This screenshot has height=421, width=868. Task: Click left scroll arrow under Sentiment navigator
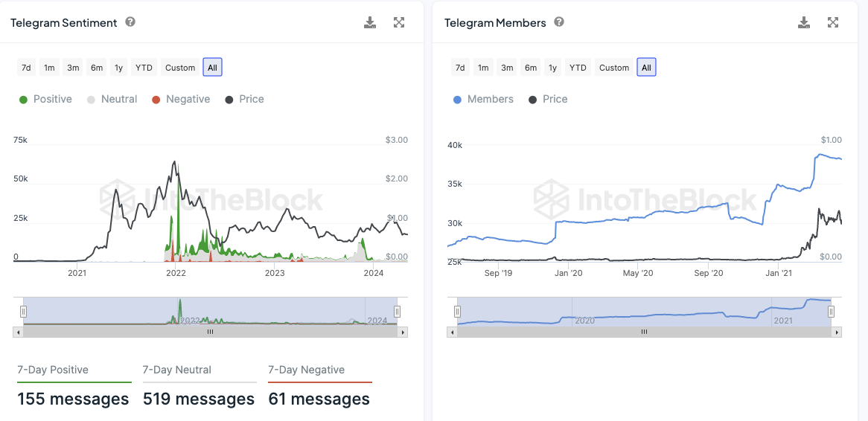coord(18,332)
